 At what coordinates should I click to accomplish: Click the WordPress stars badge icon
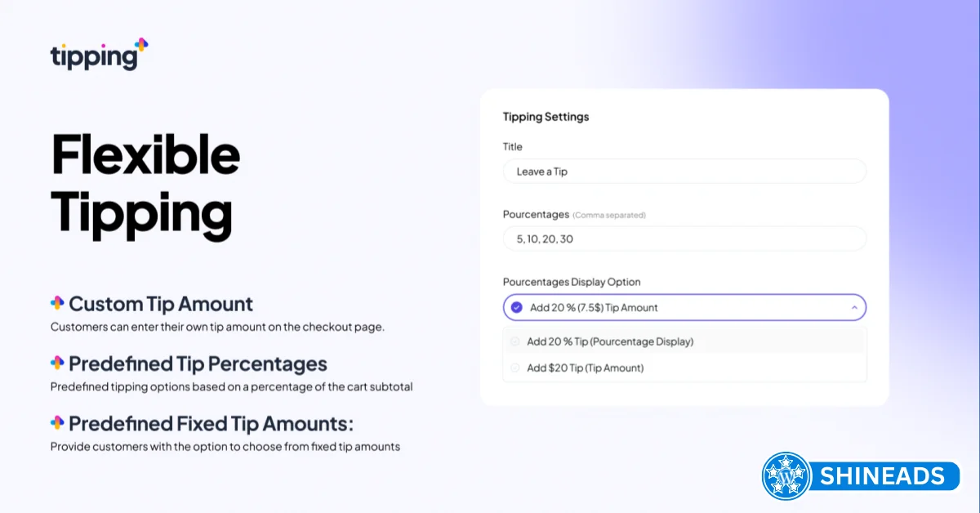click(786, 476)
